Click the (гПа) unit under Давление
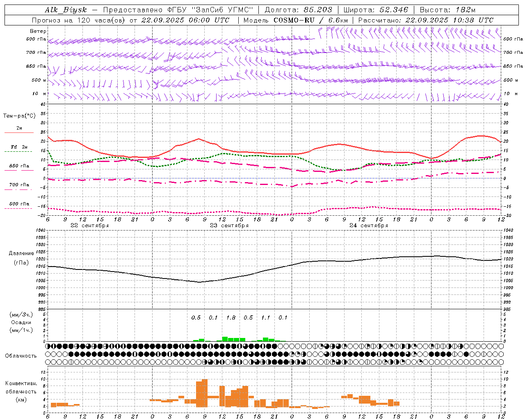Viewport: 525px width, 420px height. click(21, 263)
